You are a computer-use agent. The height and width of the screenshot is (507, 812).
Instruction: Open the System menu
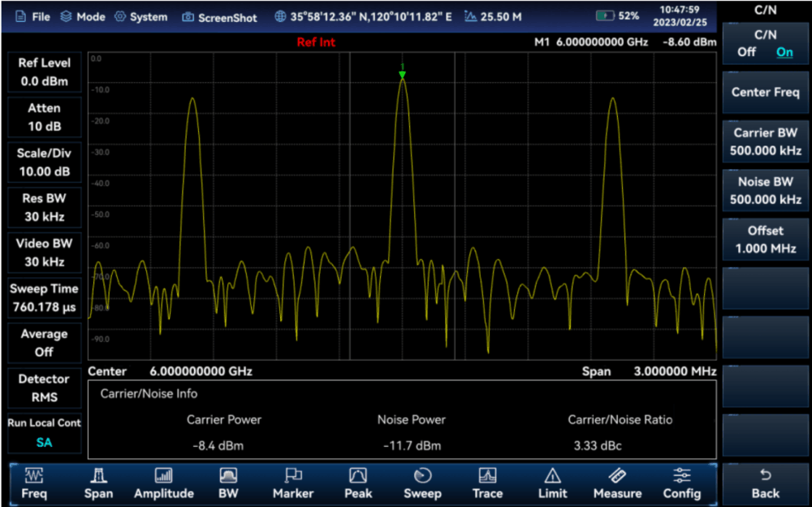(140, 17)
